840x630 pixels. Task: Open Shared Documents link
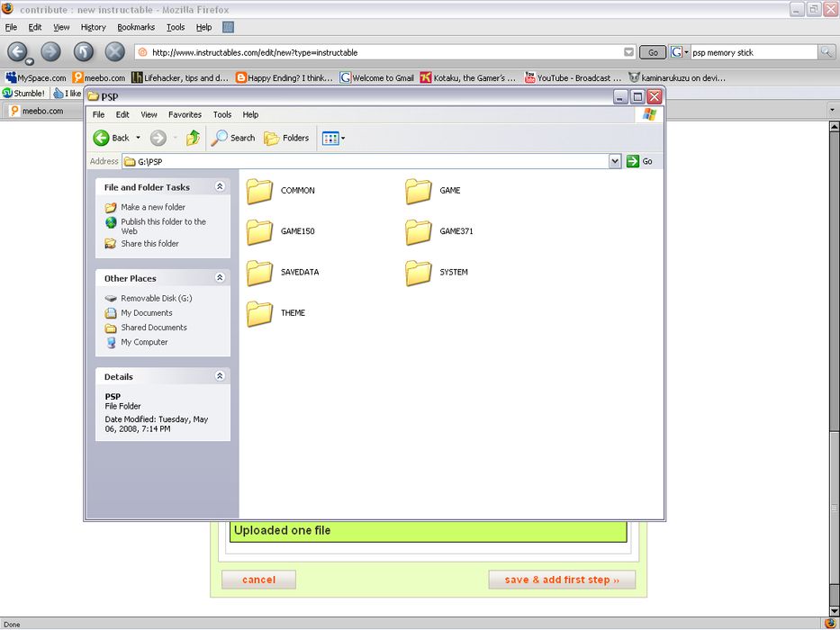[154, 328]
